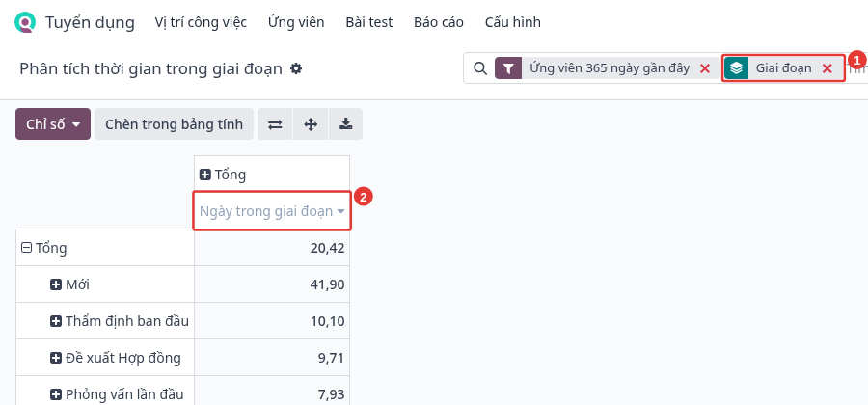Open the Chỉ số dropdown
The height and width of the screenshot is (405, 868).
pos(53,124)
